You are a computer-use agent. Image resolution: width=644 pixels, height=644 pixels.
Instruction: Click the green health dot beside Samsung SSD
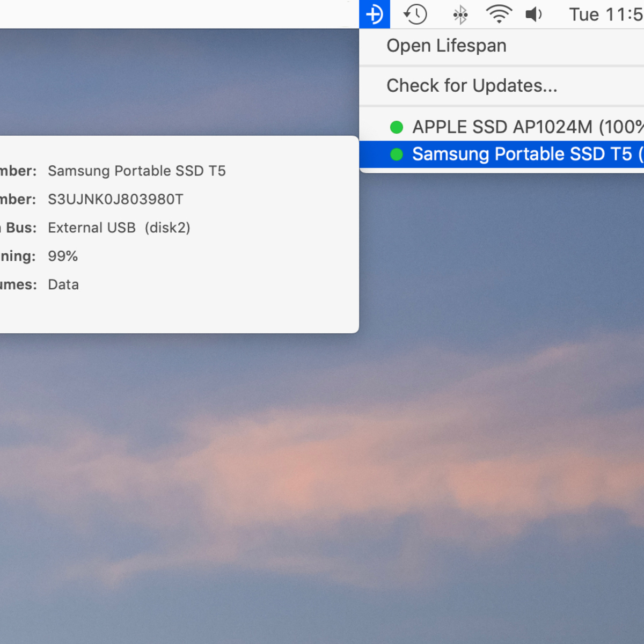click(397, 155)
